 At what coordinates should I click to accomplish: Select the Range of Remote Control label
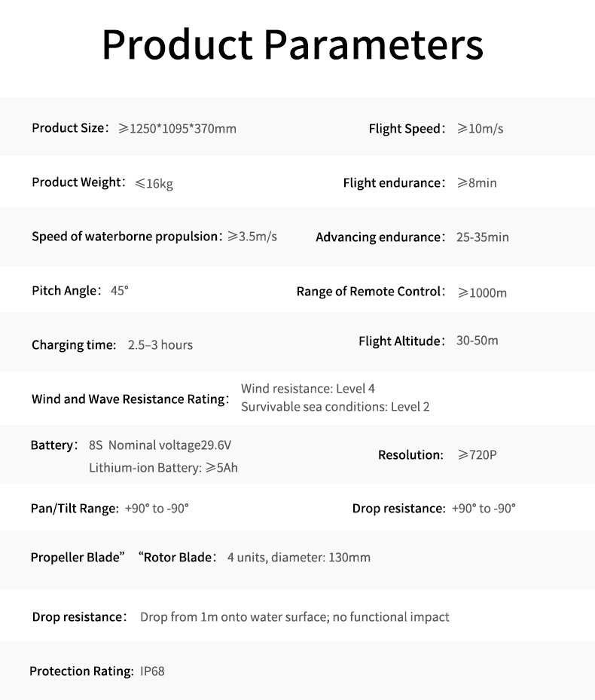pos(368,292)
